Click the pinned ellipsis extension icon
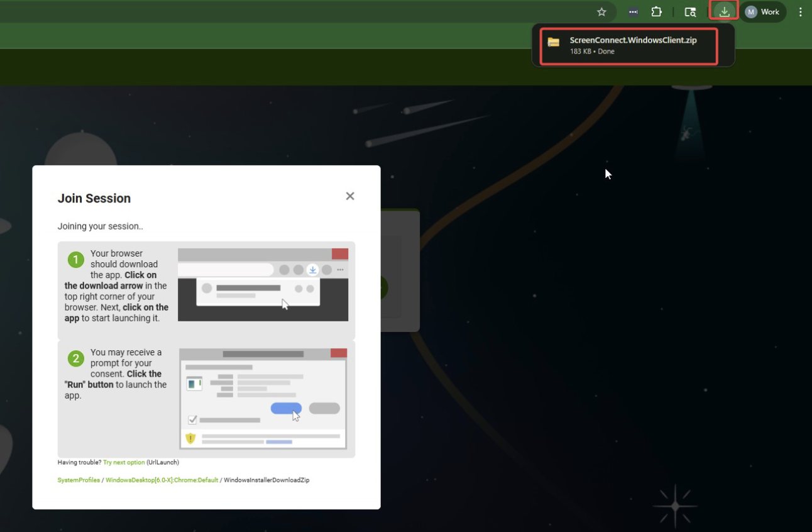This screenshot has height=532, width=812. coord(632,11)
